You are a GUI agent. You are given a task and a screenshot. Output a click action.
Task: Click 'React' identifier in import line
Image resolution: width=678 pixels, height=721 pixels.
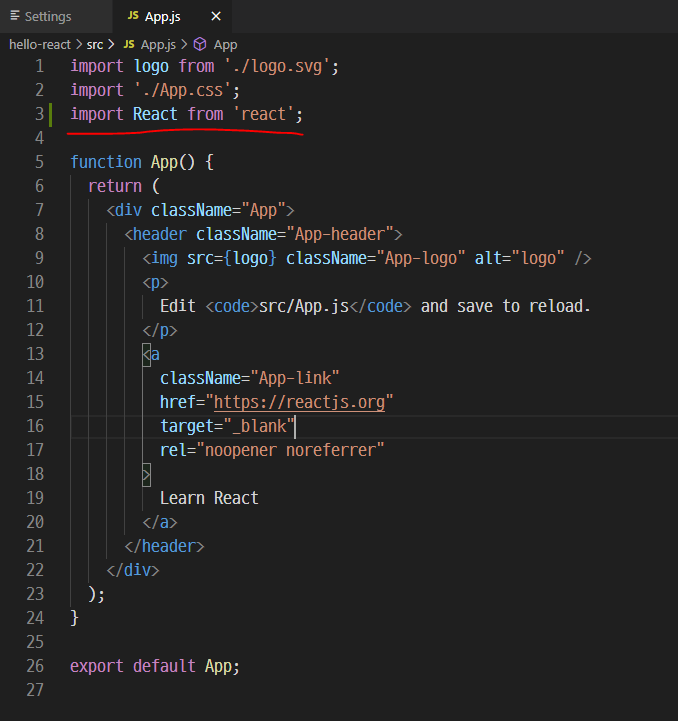(155, 114)
